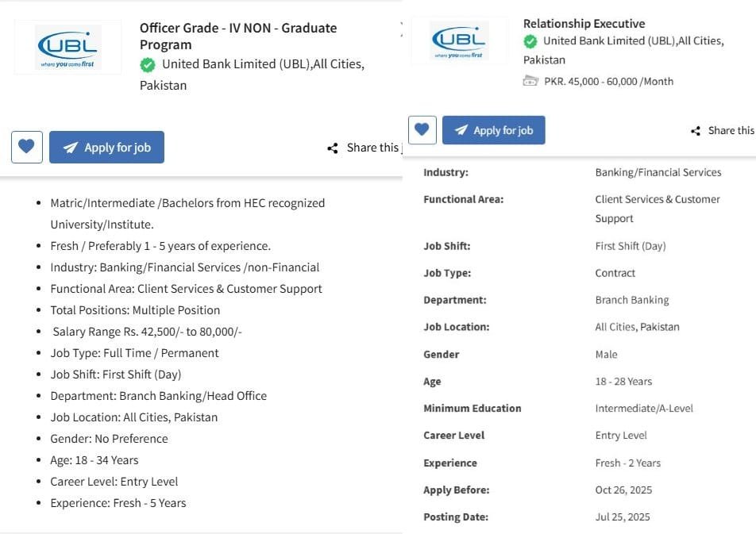Open the Officer Grade - IV NON - Graduate Program title

pos(238,36)
